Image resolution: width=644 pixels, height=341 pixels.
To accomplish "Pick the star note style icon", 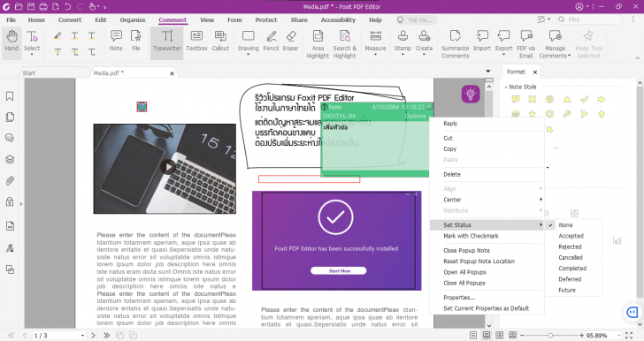I will (x=533, y=114).
